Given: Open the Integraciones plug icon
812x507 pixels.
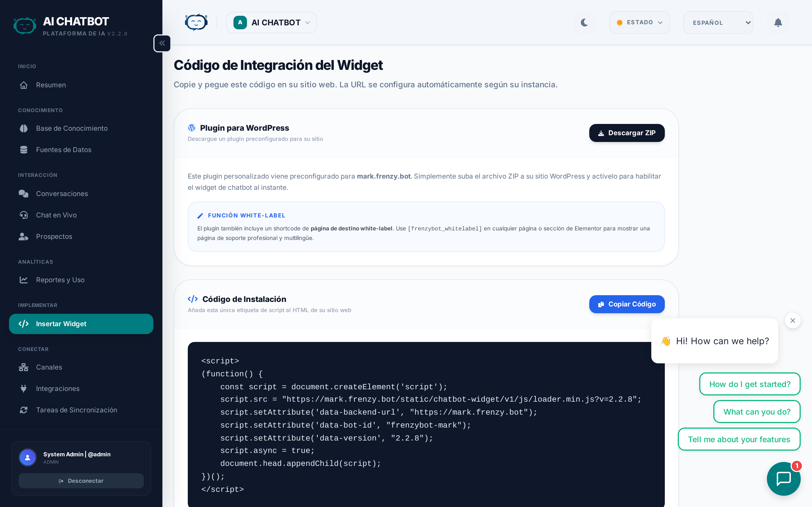Looking at the screenshot, I should pyautogui.click(x=23, y=389).
